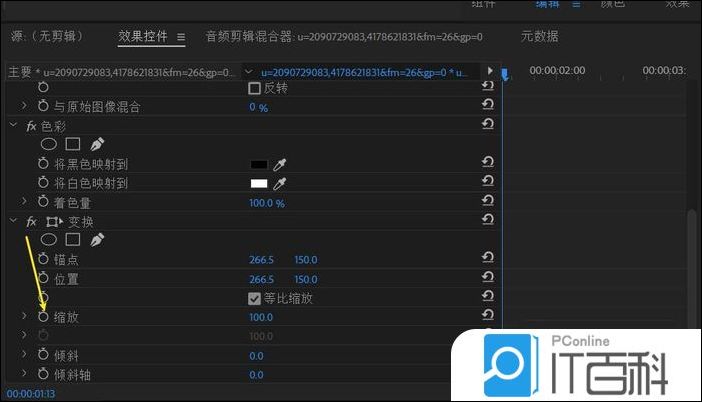
Task: Create rectangle mask under 变换 effect
Action: (x=73, y=239)
